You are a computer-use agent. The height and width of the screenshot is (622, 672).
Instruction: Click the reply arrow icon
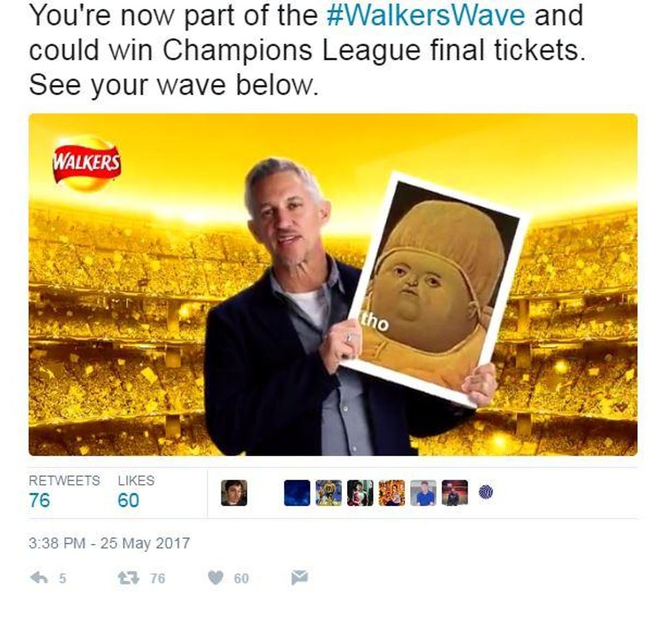tap(40, 578)
